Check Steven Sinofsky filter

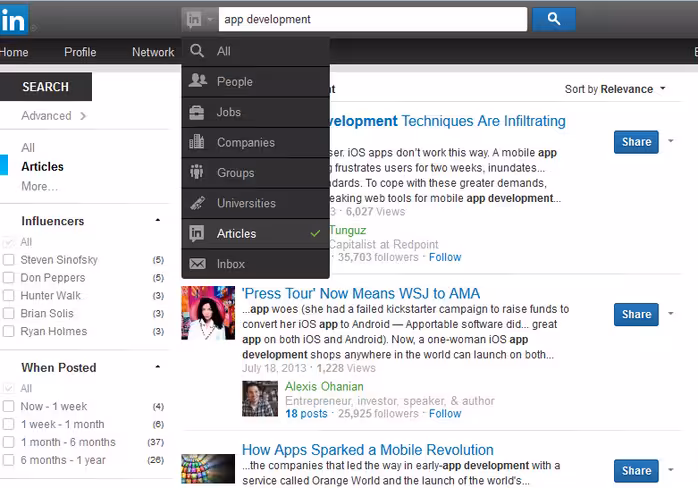point(8,260)
